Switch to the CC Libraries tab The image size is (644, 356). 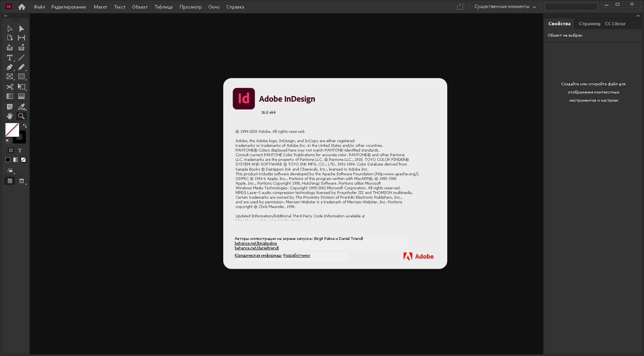[615, 24]
